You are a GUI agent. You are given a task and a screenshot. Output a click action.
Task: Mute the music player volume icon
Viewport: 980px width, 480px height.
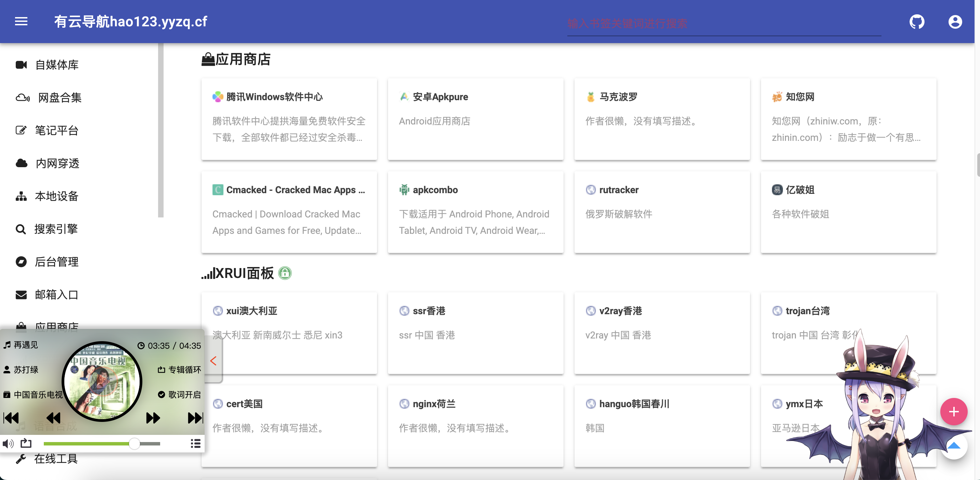point(8,443)
